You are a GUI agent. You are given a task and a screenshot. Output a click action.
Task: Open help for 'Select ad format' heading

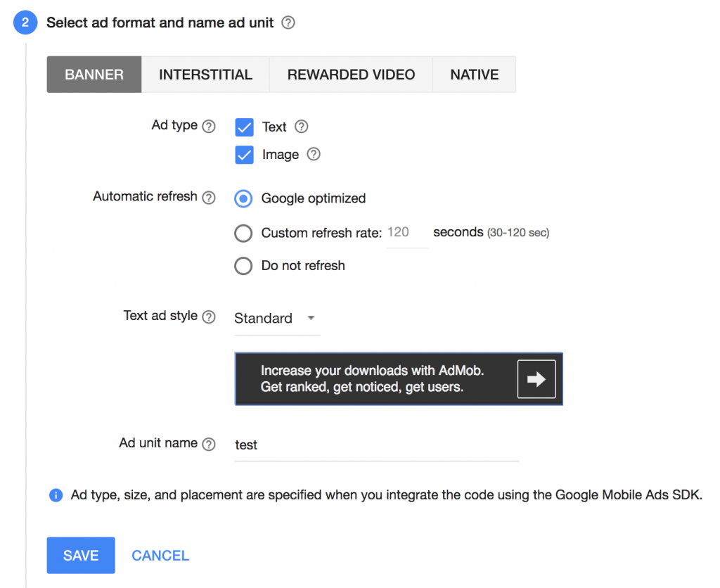click(288, 22)
